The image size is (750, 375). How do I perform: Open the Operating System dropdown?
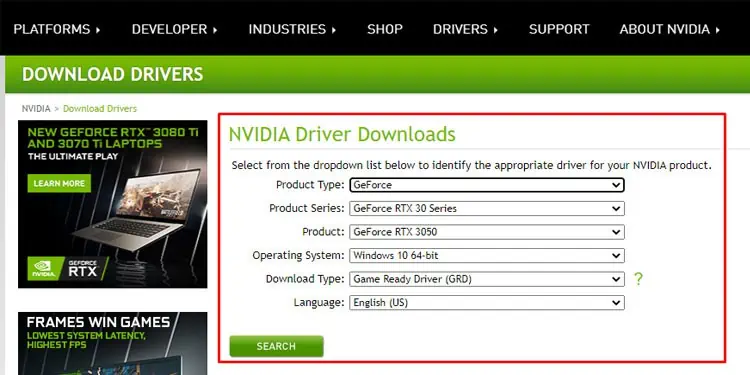tap(487, 255)
